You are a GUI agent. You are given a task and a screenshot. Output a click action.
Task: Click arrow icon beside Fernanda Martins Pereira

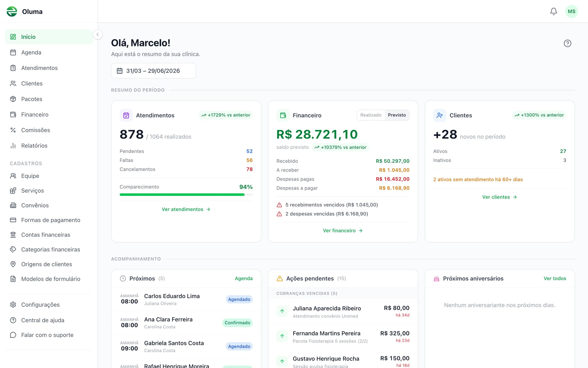[282, 336]
